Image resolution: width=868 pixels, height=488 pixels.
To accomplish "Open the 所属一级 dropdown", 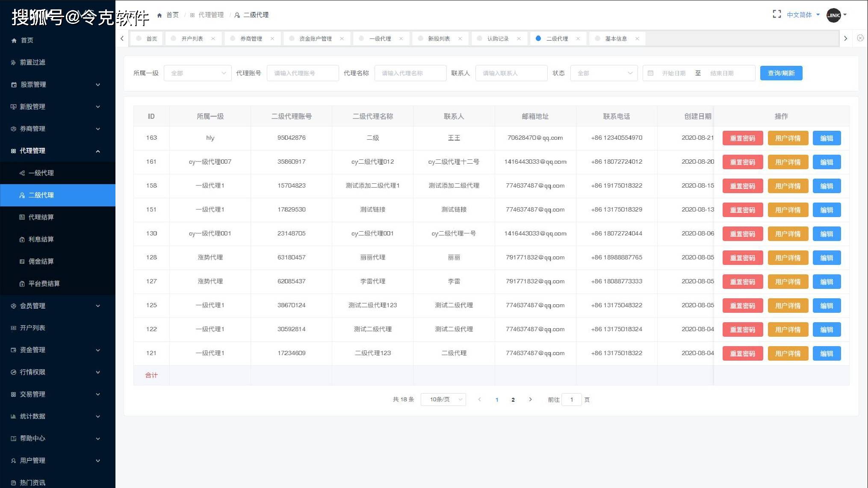I will 198,73.
